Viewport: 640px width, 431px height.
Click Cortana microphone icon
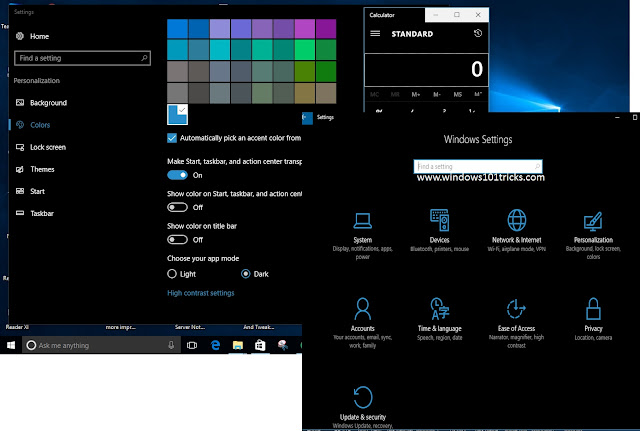[x=171, y=345]
